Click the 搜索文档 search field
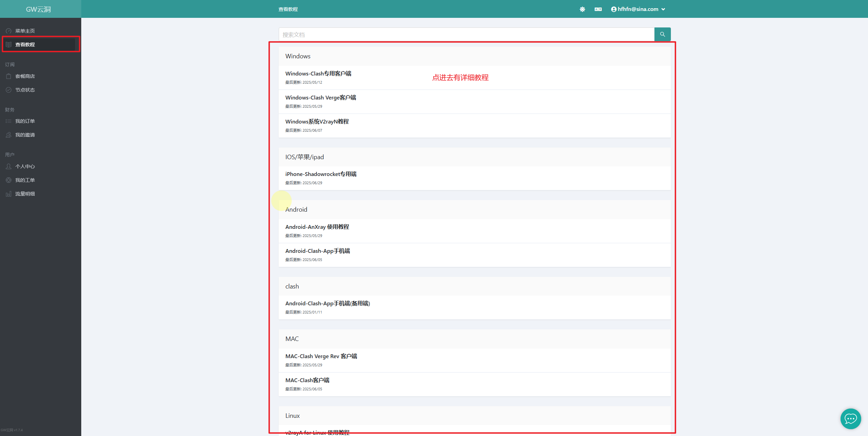The image size is (868, 436). tap(466, 34)
